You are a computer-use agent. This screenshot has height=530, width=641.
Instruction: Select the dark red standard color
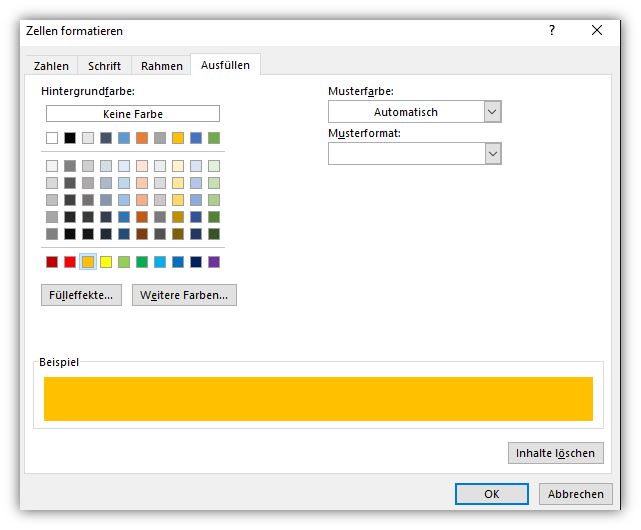point(52,262)
